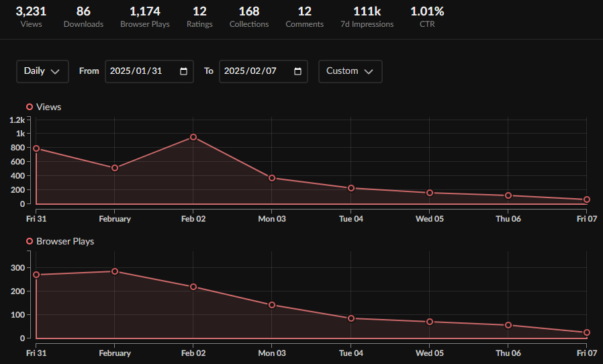Open the To date calendar picker icon

[x=297, y=71]
